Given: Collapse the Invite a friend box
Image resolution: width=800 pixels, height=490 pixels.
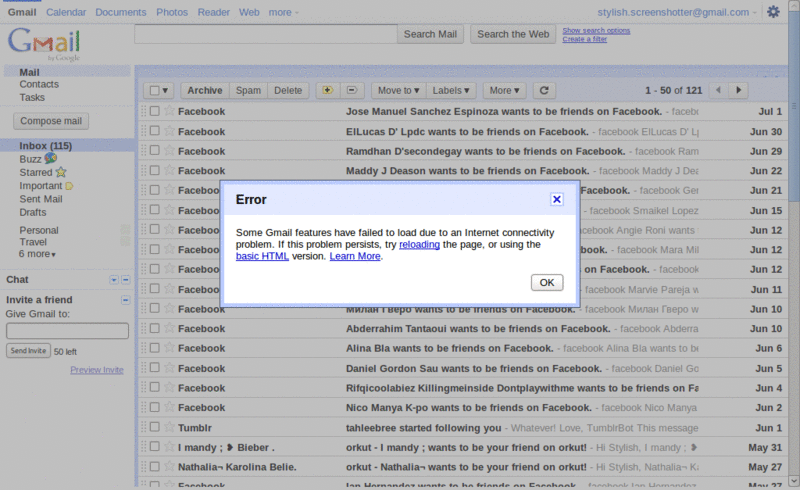Looking at the screenshot, I should click(x=126, y=300).
